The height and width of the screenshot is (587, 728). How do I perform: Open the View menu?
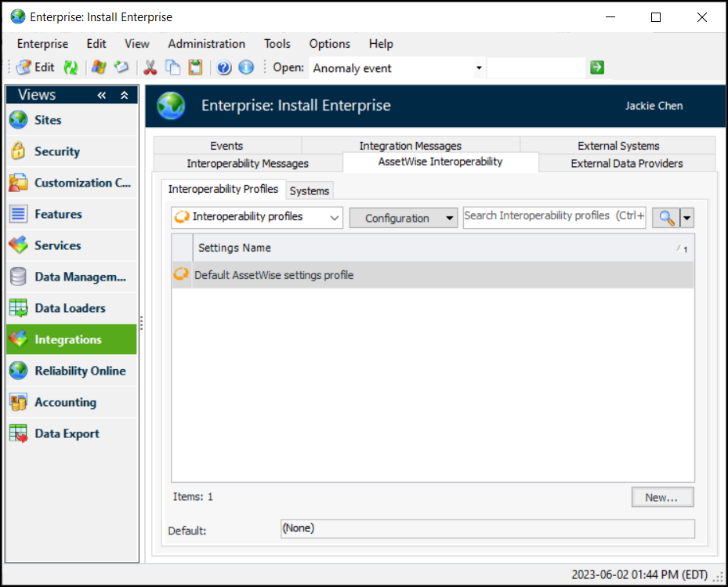coord(137,44)
